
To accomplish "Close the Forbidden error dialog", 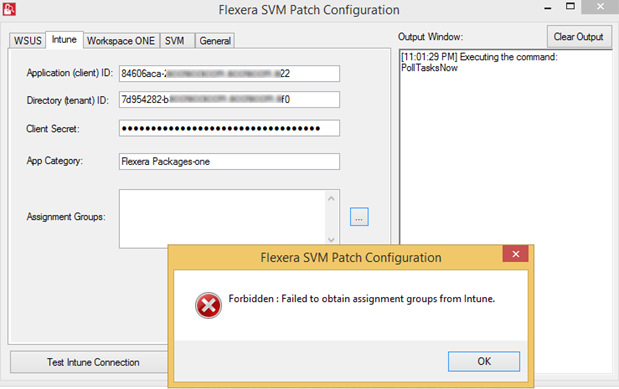I will [515, 254].
